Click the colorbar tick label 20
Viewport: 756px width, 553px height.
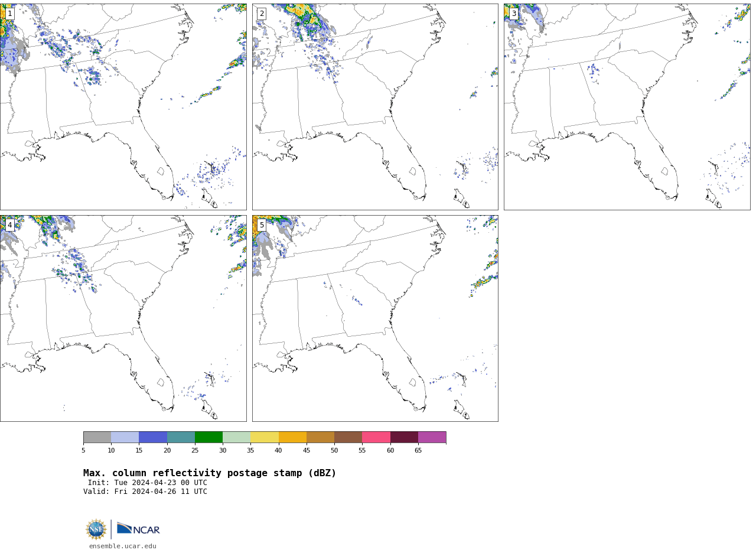[x=167, y=451]
